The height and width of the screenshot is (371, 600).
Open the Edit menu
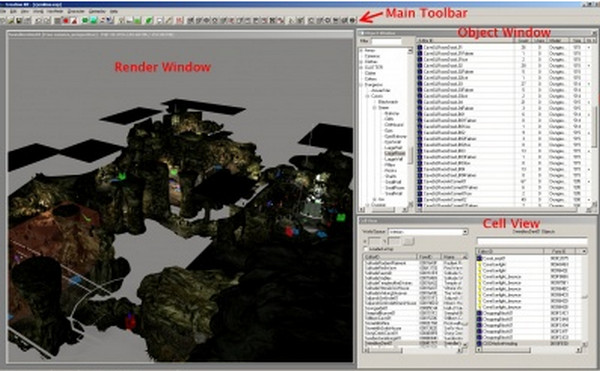tap(13, 11)
